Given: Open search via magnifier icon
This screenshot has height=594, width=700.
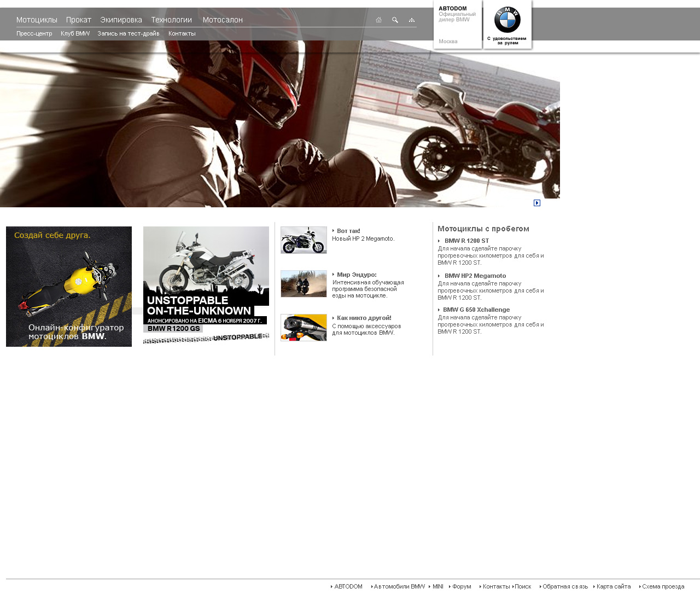Looking at the screenshot, I should pos(395,20).
